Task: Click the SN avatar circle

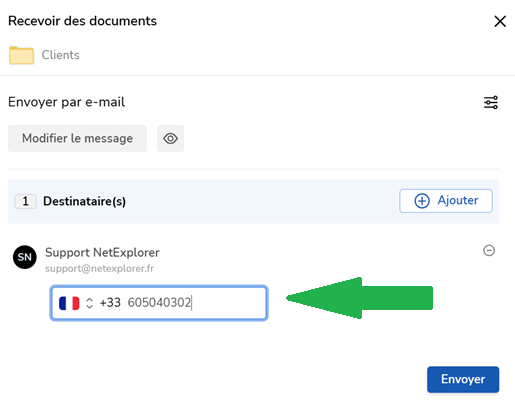Action: pos(25,257)
